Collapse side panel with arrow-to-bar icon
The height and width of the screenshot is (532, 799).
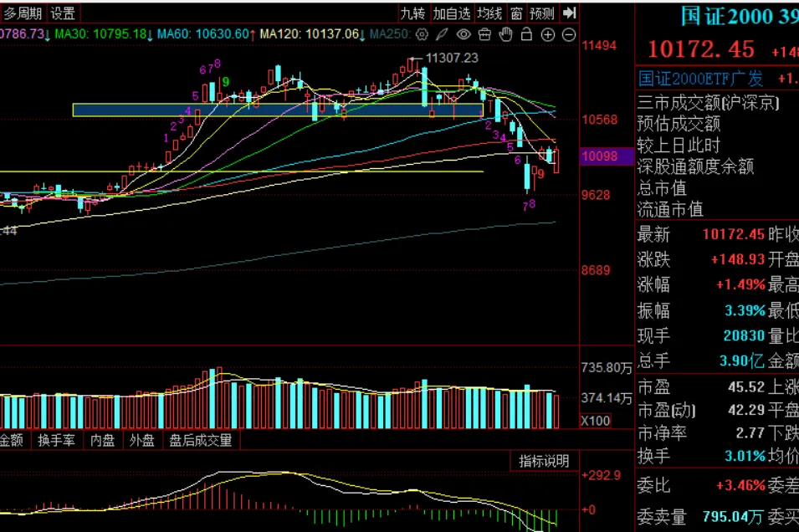click(569, 13)
